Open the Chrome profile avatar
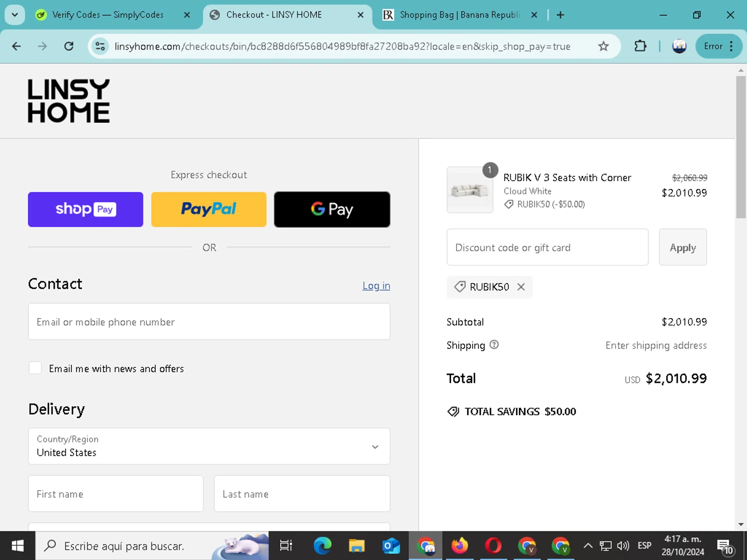 point(679,46)
